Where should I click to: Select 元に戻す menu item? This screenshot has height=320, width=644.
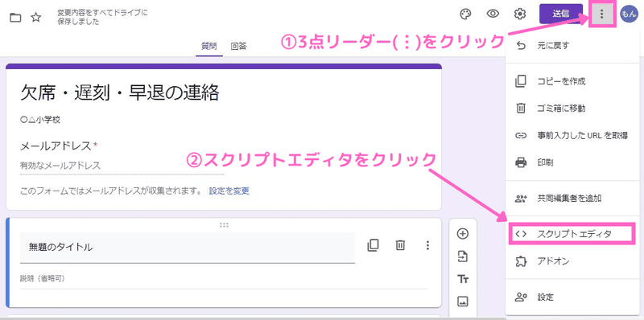click(x=572, y=46)
